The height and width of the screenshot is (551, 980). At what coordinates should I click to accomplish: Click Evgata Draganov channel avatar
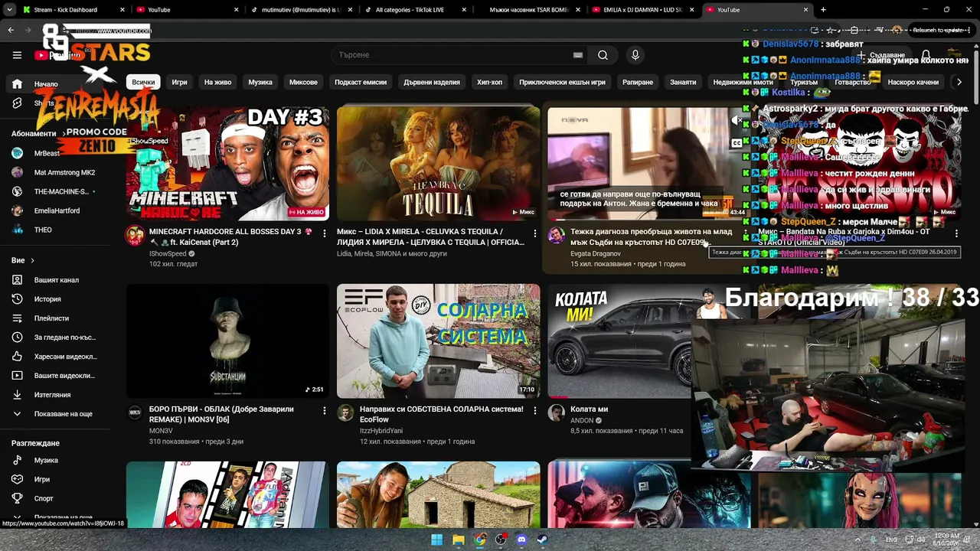coord(557,235)
